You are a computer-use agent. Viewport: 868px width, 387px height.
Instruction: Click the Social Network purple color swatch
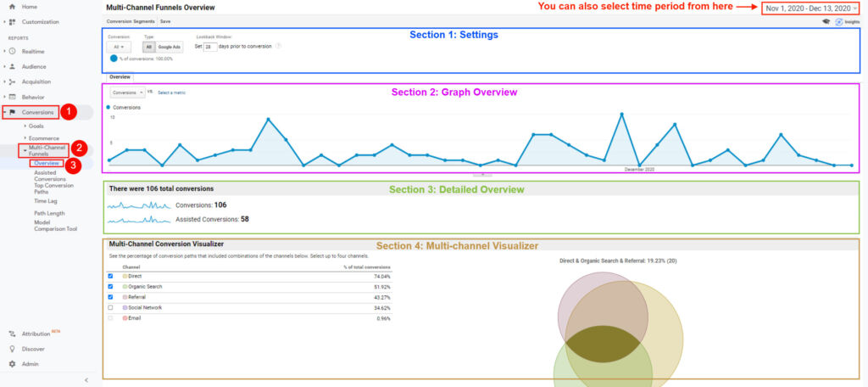[x=125, y=308]
